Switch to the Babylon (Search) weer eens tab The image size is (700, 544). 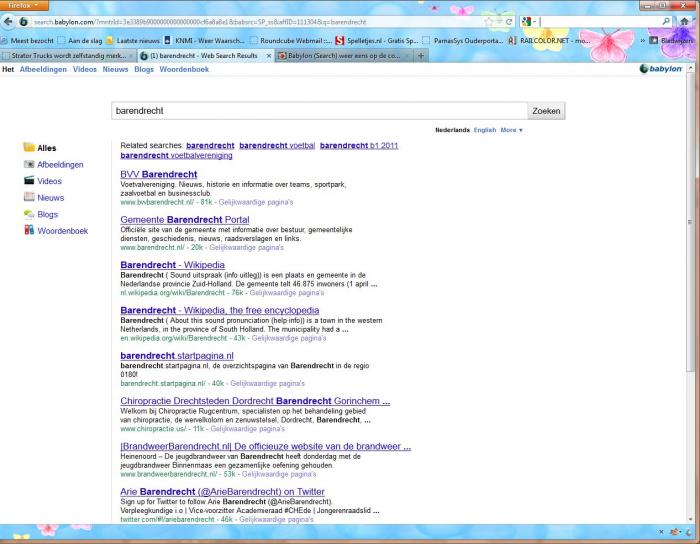point(343,56)
